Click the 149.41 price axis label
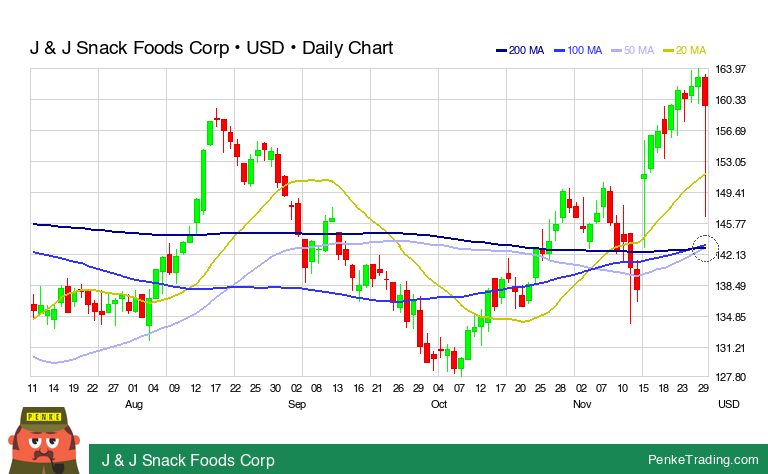The width and height of the screenshot is (768, 474). [x=731, y=193]
